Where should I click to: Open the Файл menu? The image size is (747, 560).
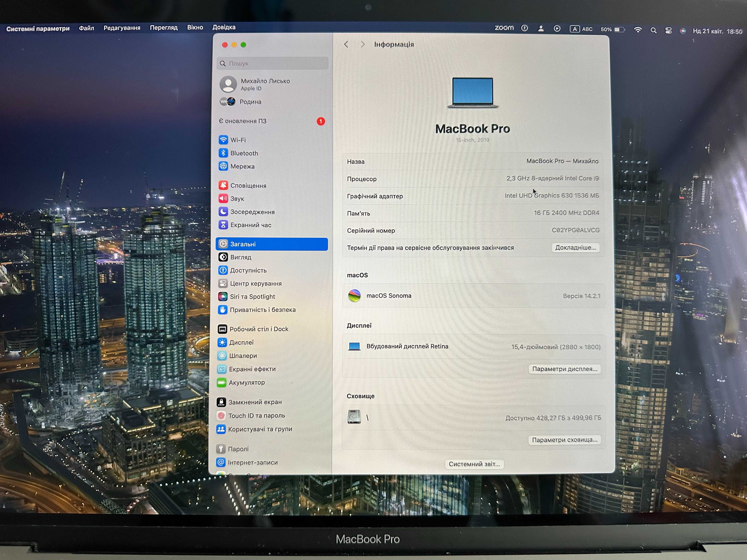[x=87, y=28]
